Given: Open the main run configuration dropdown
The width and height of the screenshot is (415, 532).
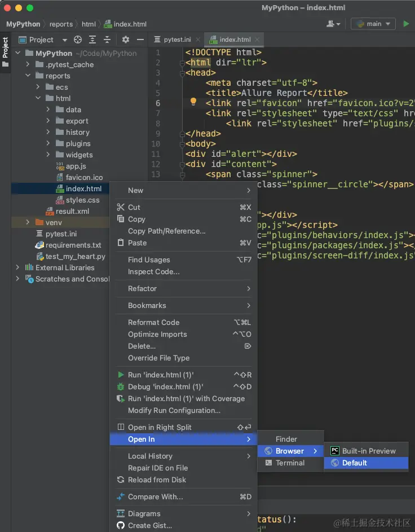Looking at the screenshot, I should click(x=373, y=24).
